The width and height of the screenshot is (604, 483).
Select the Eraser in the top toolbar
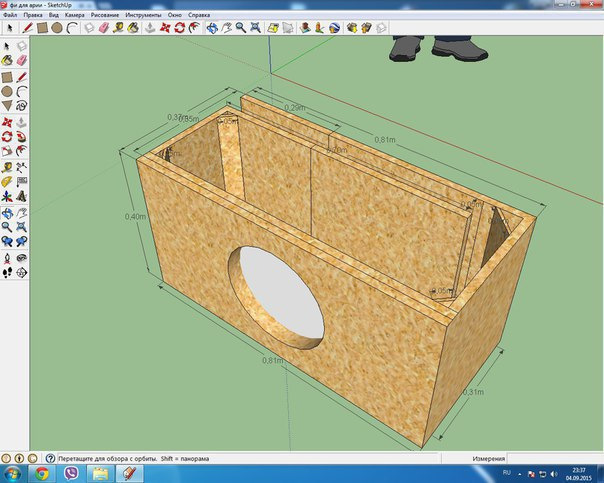click(x=104, y=28)
